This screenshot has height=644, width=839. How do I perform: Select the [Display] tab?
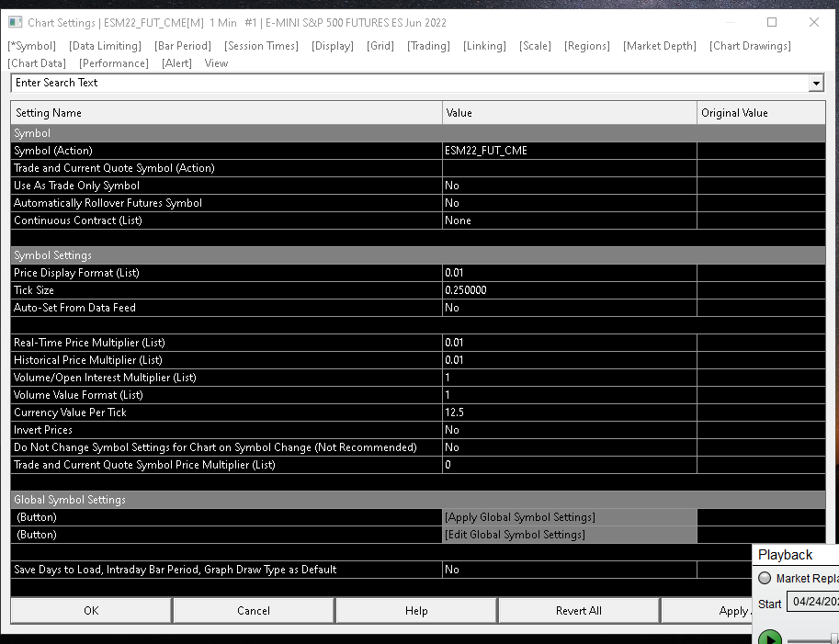pos(333,46)
